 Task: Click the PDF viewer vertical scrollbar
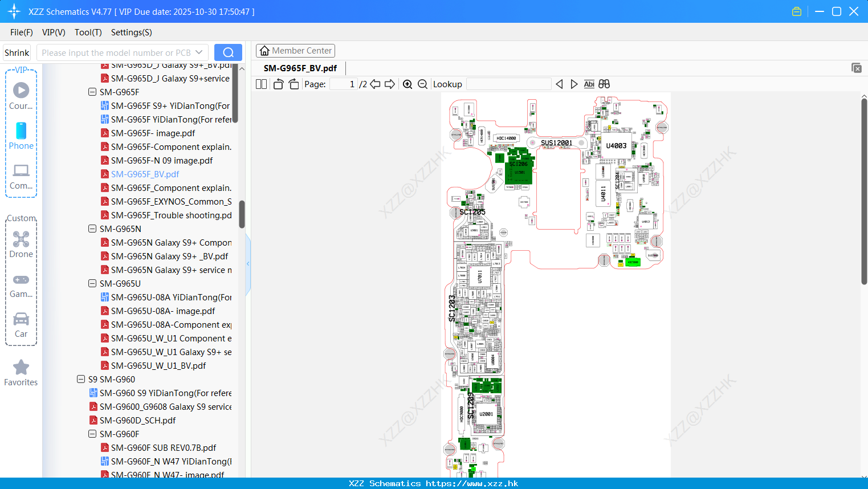(864, 191)
